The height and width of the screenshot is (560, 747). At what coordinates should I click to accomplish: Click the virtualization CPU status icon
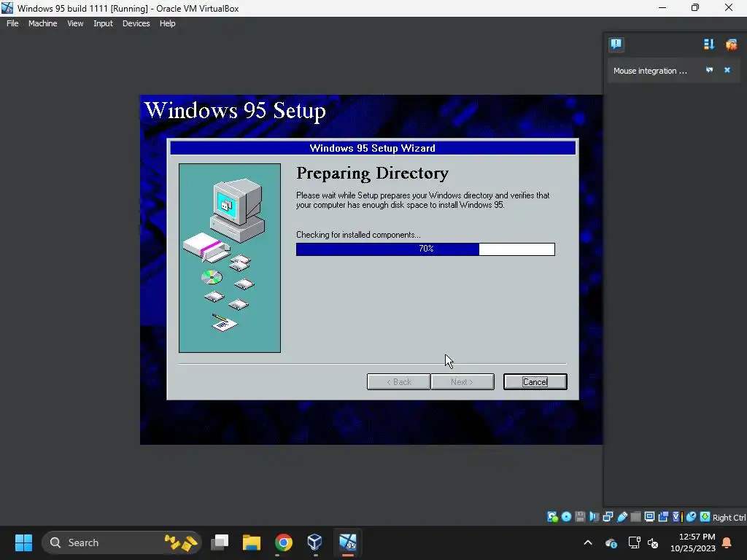[x=678, y=517]
